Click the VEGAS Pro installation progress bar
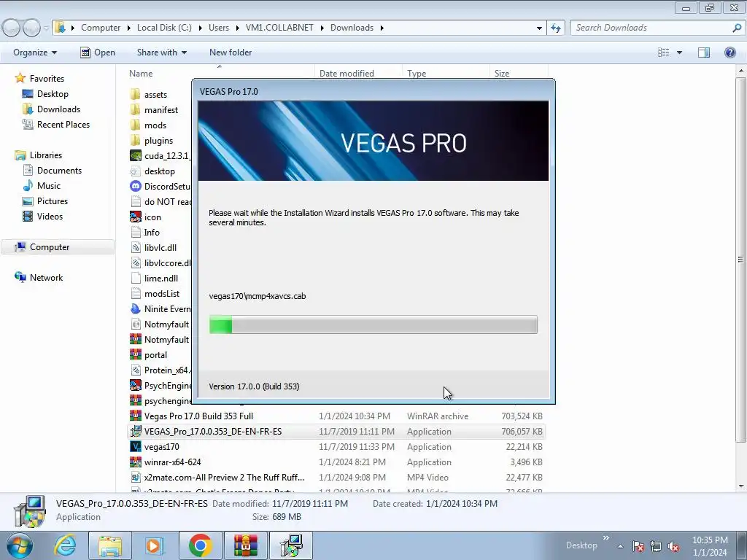 coord(373,324)
